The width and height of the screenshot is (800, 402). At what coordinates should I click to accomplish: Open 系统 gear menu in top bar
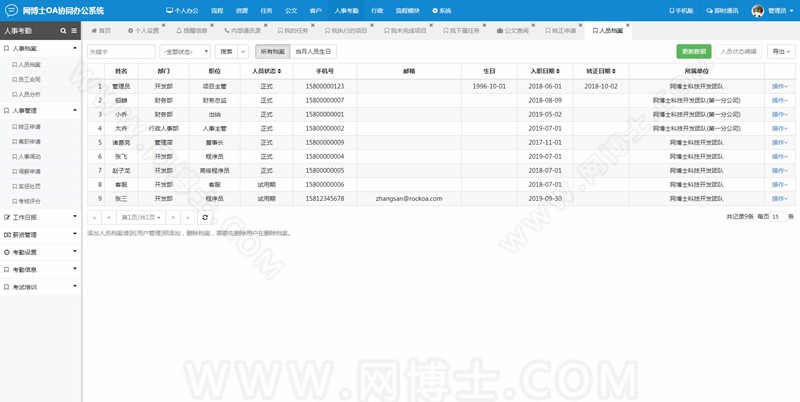442,11
